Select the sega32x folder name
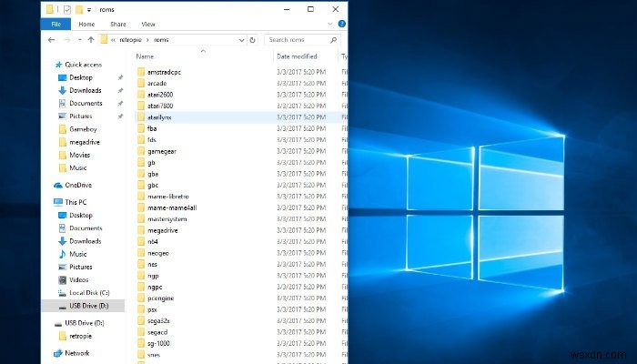 pos(158,321)
